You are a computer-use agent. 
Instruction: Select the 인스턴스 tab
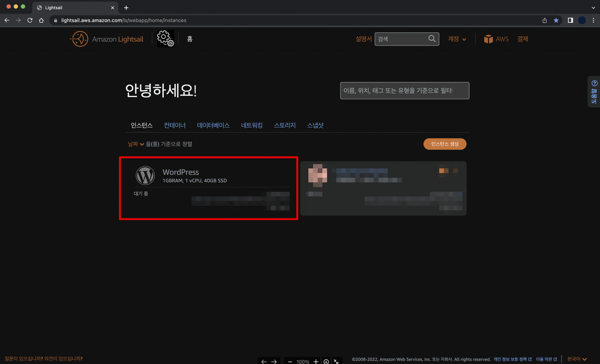point(141,125)
